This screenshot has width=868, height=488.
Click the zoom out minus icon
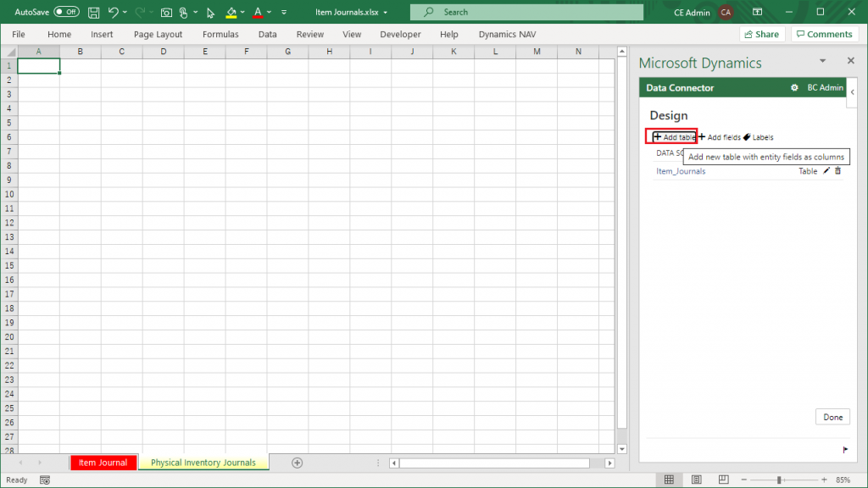click(x=744, y=480)
